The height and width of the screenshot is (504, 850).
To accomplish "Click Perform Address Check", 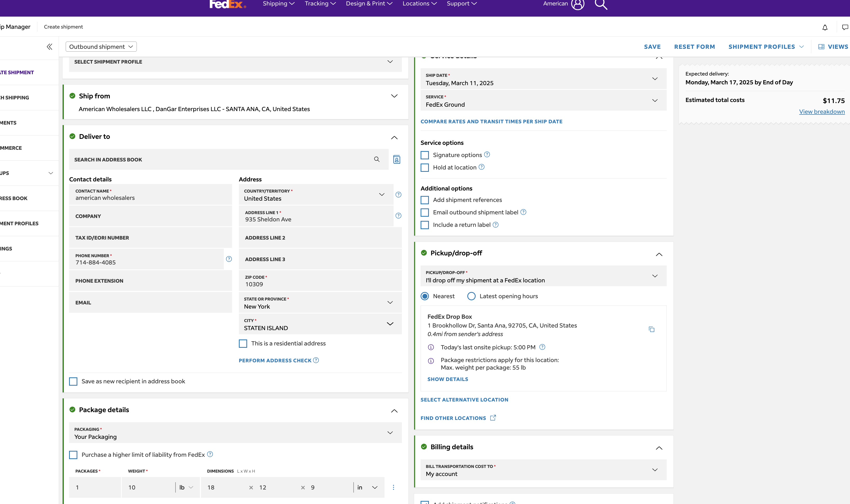I will pyautogui.click(x=275, y=361).
